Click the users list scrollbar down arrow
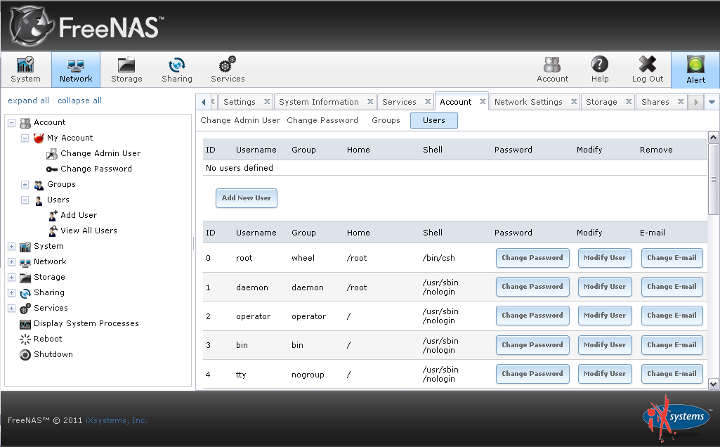The height and width of the screenshot is (447, 720). point(713,384)
